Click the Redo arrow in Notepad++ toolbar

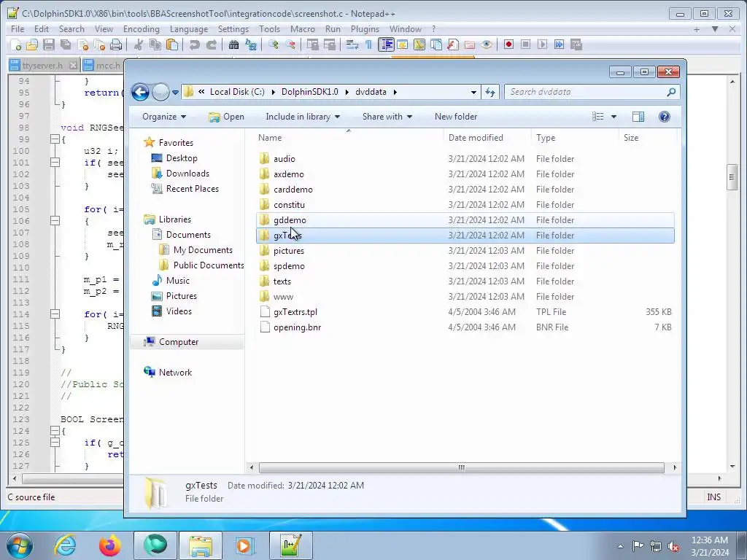[x=211, y=44]
